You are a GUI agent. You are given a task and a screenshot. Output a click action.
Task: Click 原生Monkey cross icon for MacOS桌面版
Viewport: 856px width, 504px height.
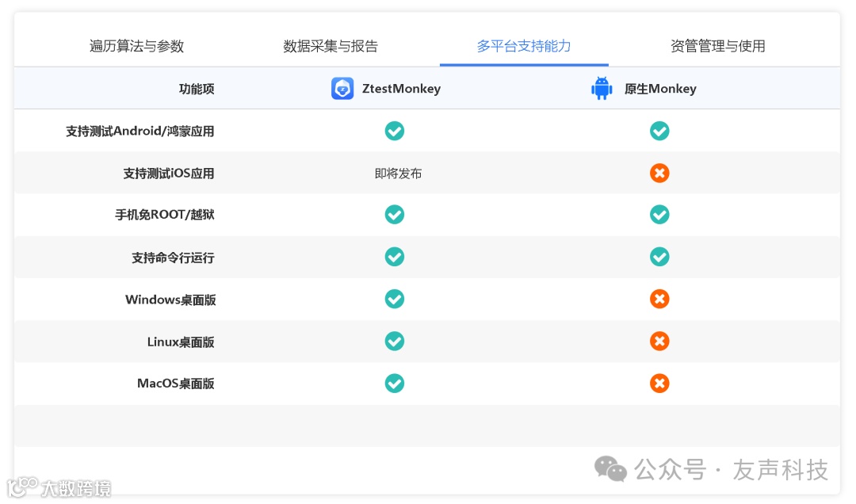[659, 384]
